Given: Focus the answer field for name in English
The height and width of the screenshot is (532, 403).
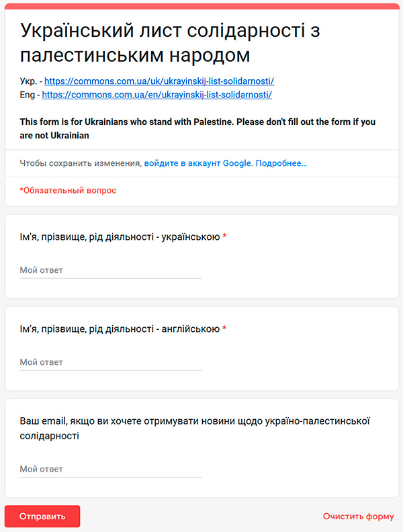Looking at the screenshot, I should coord(111,362).
